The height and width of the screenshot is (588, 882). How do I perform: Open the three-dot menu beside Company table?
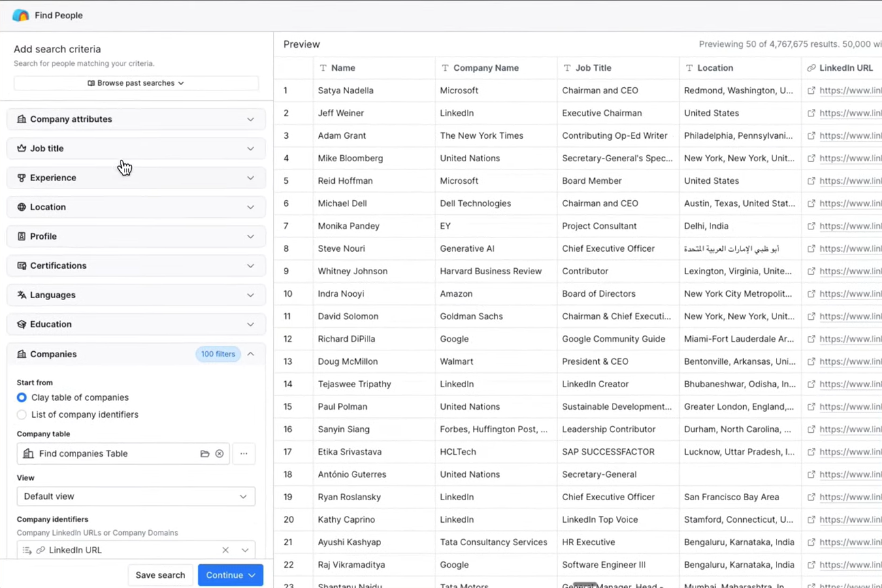[244, 453]
